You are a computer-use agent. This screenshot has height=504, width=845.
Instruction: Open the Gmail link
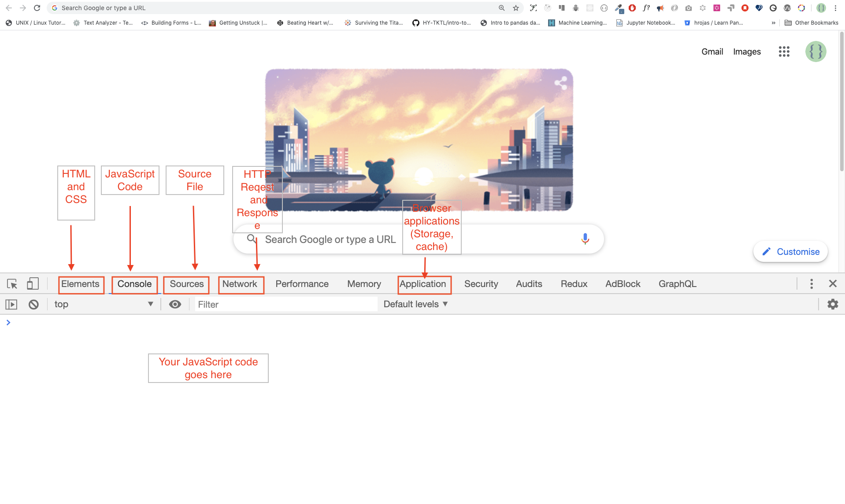click(x=712, y=52)
